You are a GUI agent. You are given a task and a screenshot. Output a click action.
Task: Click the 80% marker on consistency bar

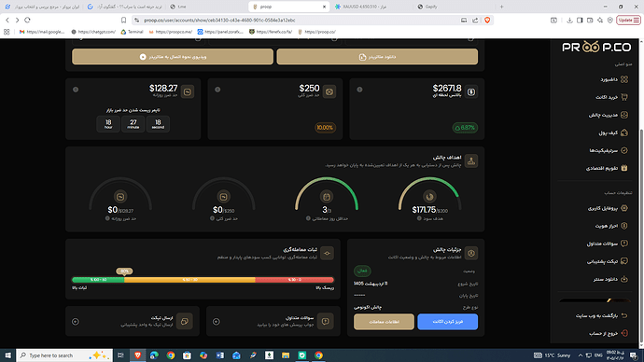(x=124, y=271)
